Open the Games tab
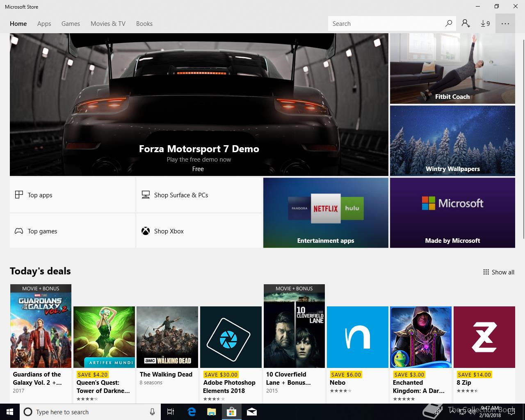This screenshot has height=420, width=525. point(71,24)
